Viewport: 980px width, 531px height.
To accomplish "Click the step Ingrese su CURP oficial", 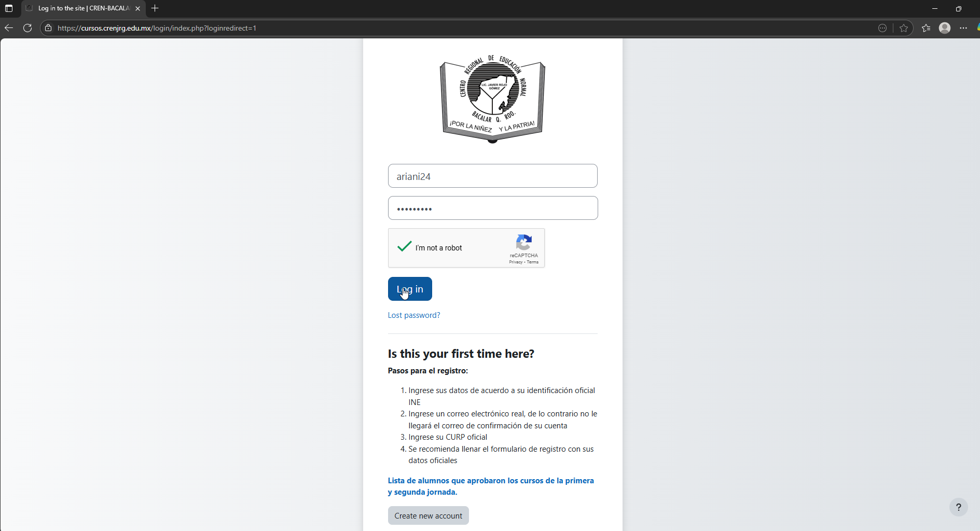I will [448, 437].
